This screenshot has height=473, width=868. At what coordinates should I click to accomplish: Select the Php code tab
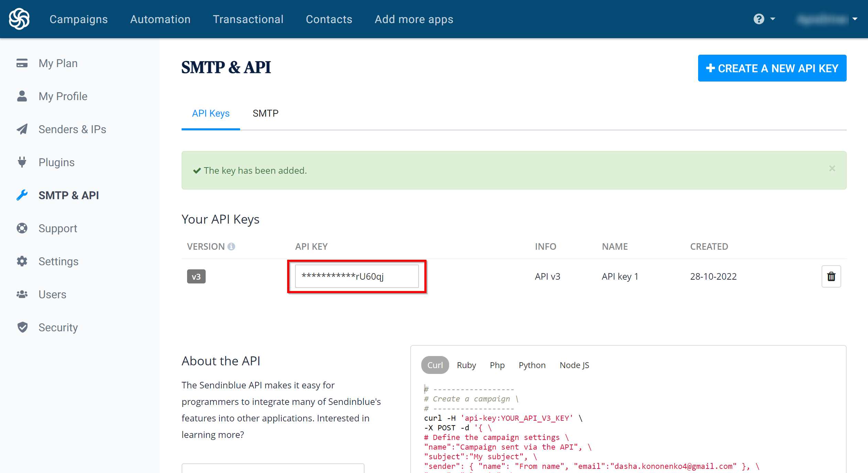click(x=497, y=365)
